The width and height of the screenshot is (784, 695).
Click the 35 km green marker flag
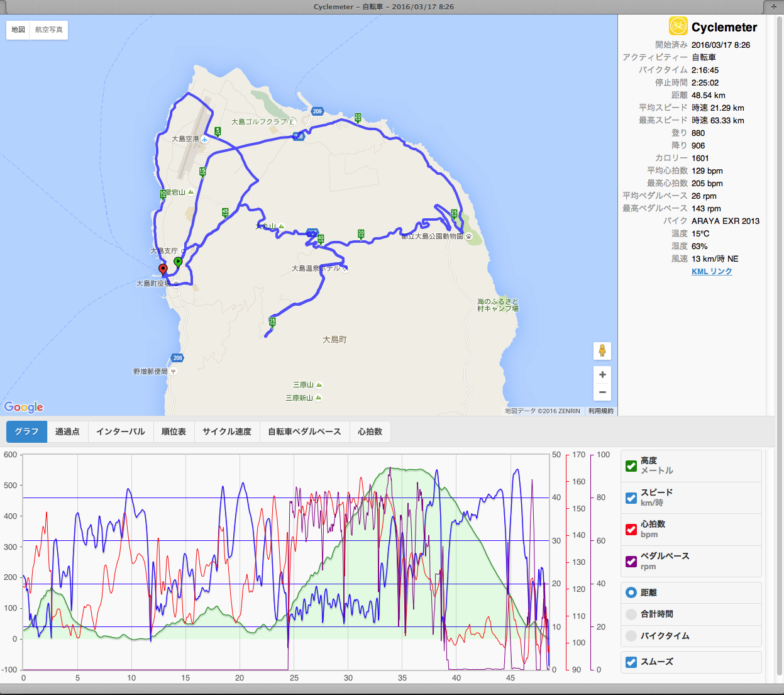(272, 321)
